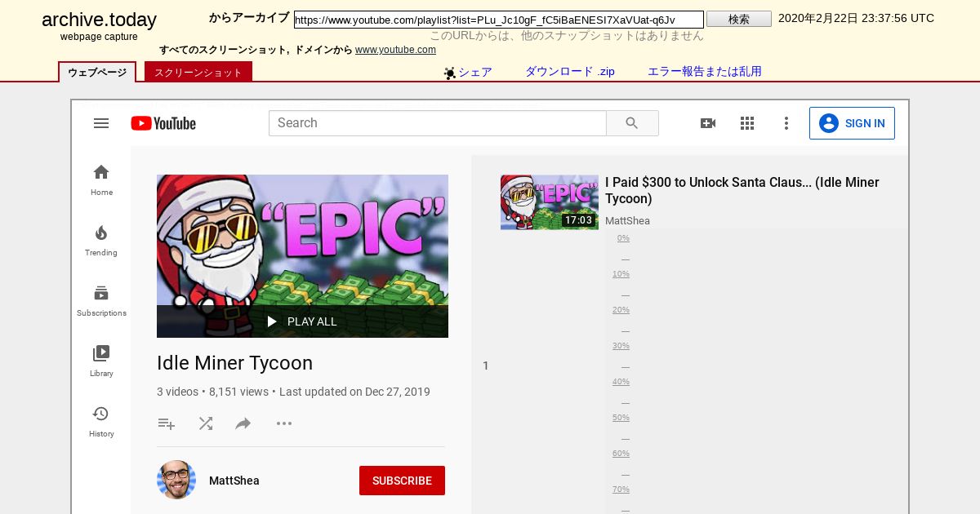Click in the YouTube Search field
This screenshot has height=514, width=980.
[438, 123]
